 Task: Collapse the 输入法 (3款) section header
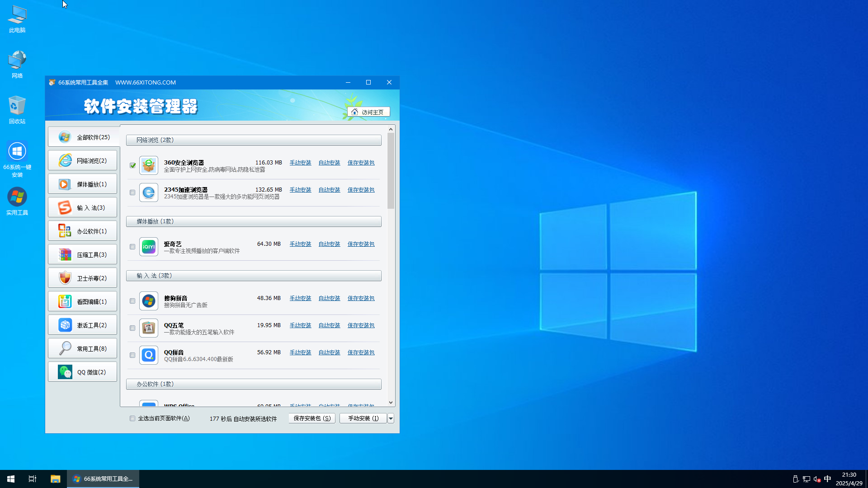[254, 276]
